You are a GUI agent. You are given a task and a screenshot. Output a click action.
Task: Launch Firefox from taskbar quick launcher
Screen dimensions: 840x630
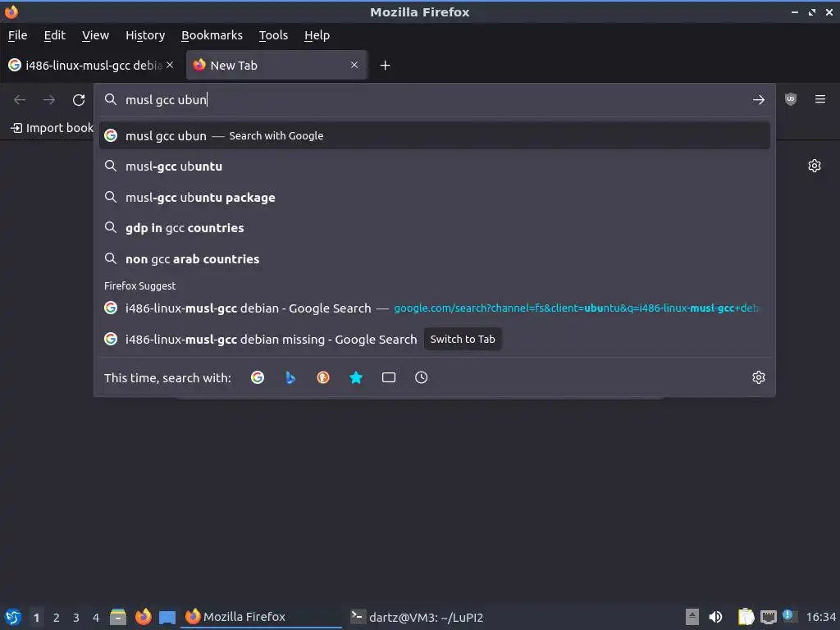tap(143, 617)
